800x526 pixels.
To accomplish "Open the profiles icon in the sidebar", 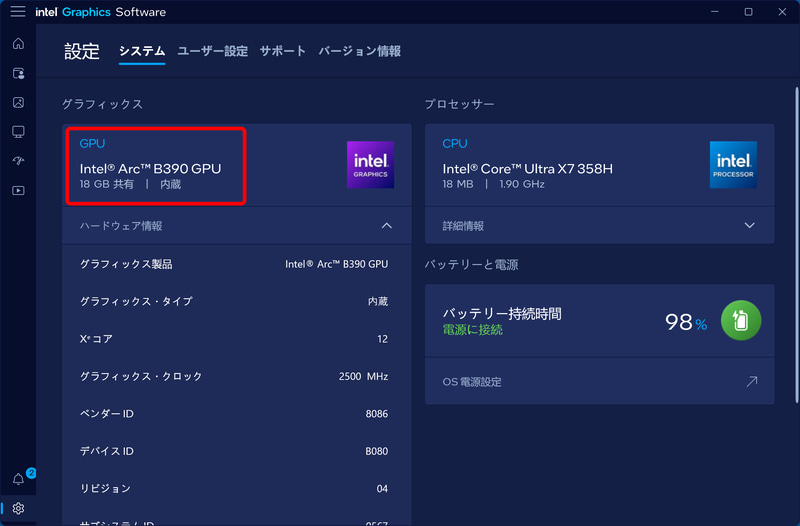I will [18, 73].
